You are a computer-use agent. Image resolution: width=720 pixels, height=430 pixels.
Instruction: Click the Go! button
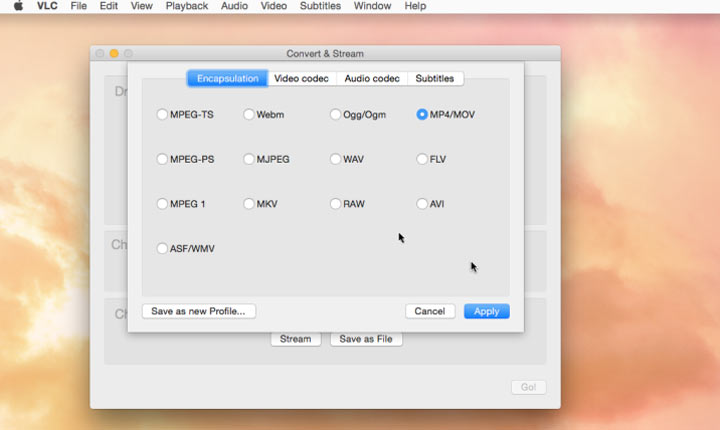point(528,387)
